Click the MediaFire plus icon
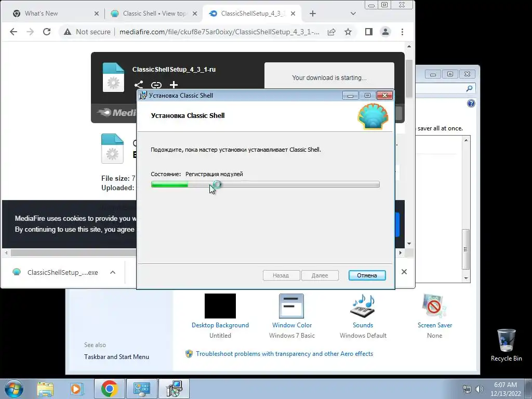 tap(174, 85)
